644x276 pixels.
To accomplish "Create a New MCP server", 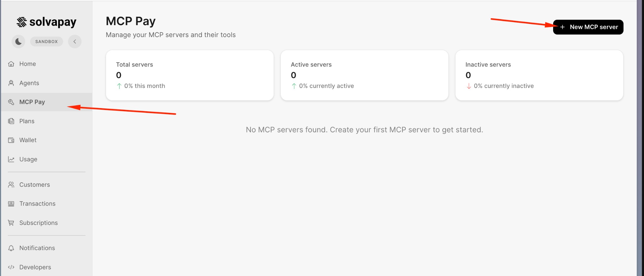I will [588, 27].
